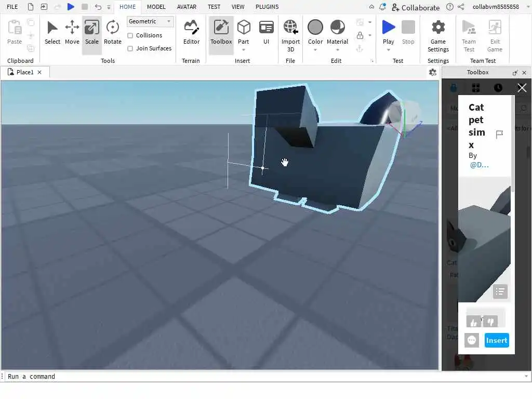Enable the Join Surfaces checkbox
532x399 pixels.
[x=130, y=48]
